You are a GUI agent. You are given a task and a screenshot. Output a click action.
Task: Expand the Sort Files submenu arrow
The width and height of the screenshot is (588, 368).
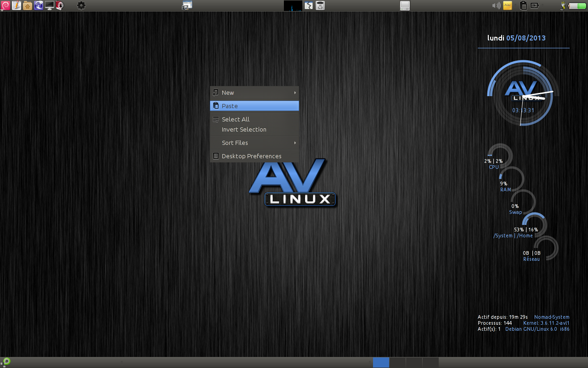(x=295, y=143)
